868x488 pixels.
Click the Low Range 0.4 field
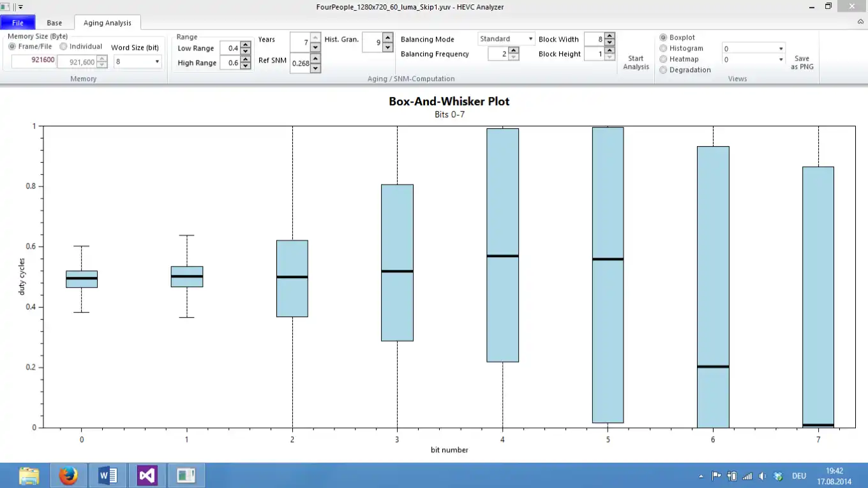tap(230, 48)
